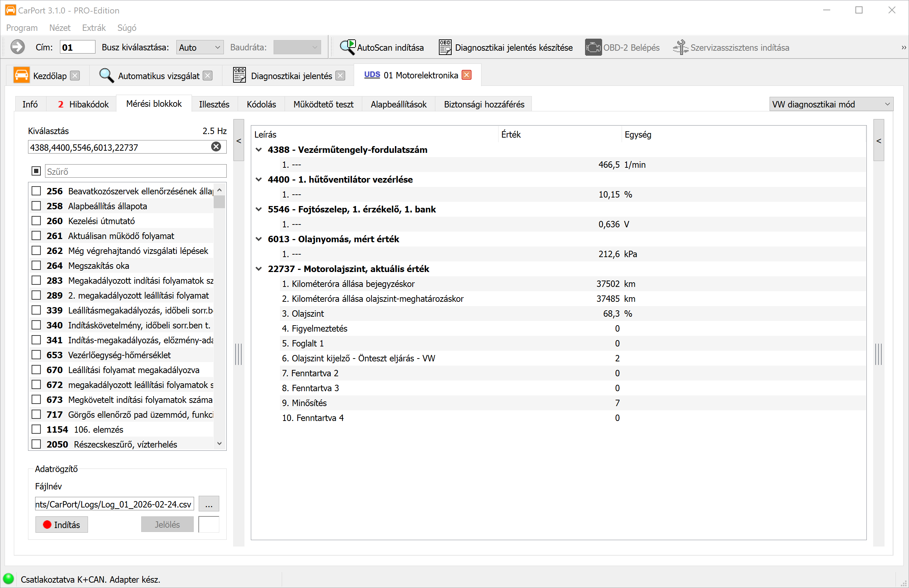Open the VW diagnosztikai mód dropdown
This screenshot has width=909, height=588.
831,104
